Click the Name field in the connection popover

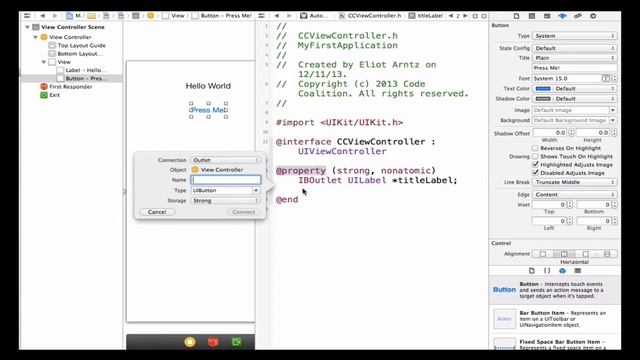(x=226, y=180)
